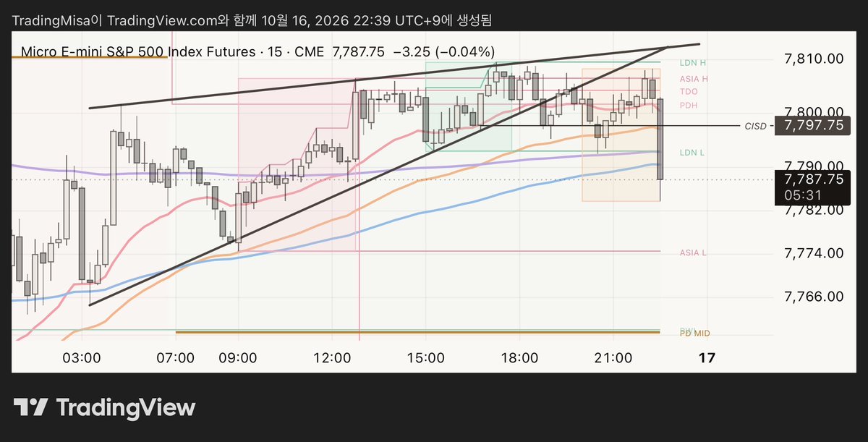Select the date label 17 on the time axis
Image resolution: width=868 pixels, height=442 pixels.
[707, 357]
